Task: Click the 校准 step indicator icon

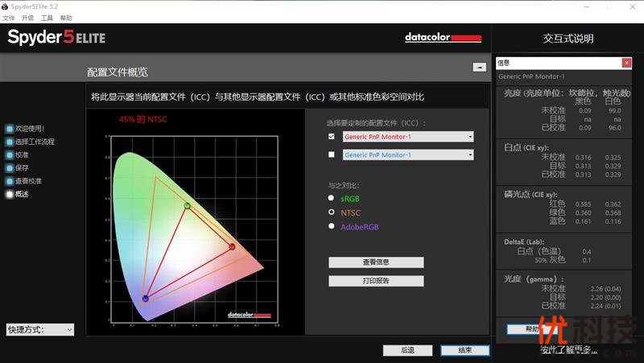Action: [10, 155]
